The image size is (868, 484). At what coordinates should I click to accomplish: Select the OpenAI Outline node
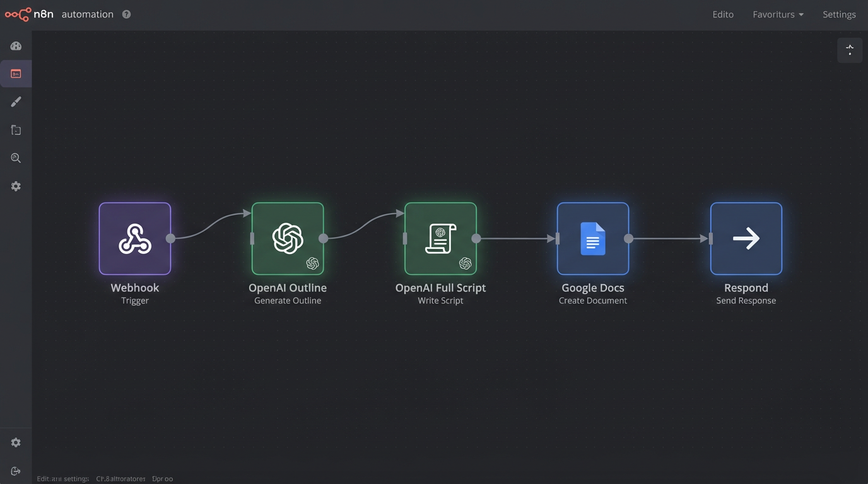click(x=288, y=238)
